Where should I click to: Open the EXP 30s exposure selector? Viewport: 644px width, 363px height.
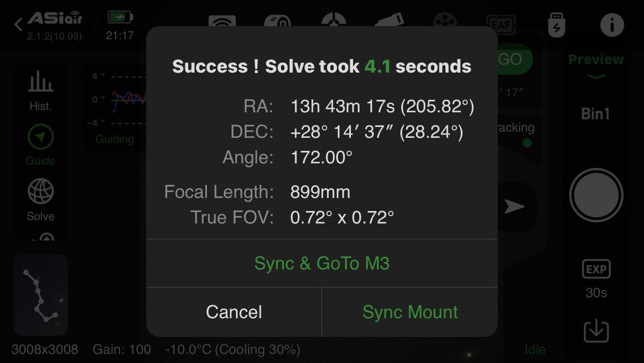(596, 278)
